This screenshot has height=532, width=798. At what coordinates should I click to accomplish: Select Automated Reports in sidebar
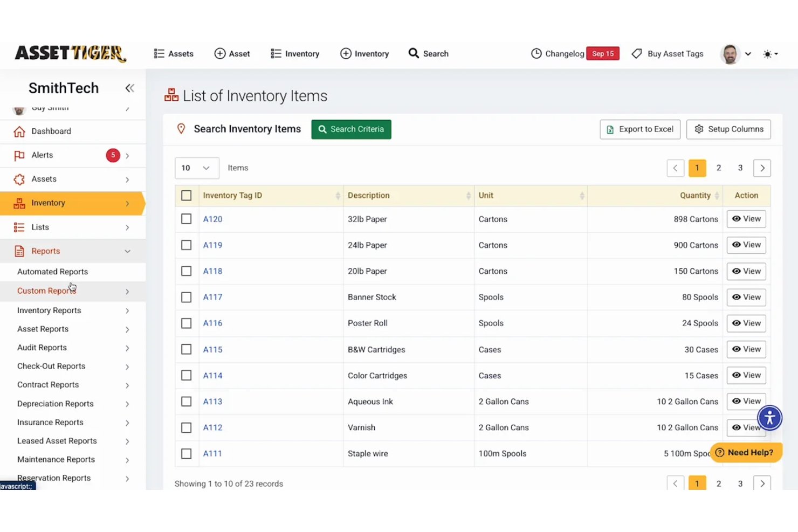(52, 272)
